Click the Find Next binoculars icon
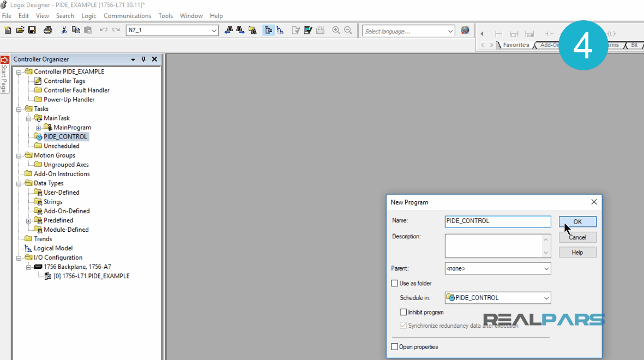This screenshot has width=644, height=360. (x=240, y=30)
